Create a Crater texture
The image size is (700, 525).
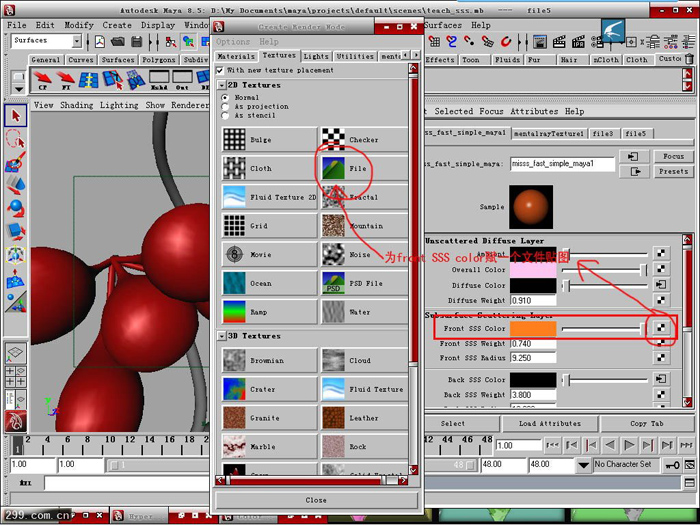click(269, 389)
